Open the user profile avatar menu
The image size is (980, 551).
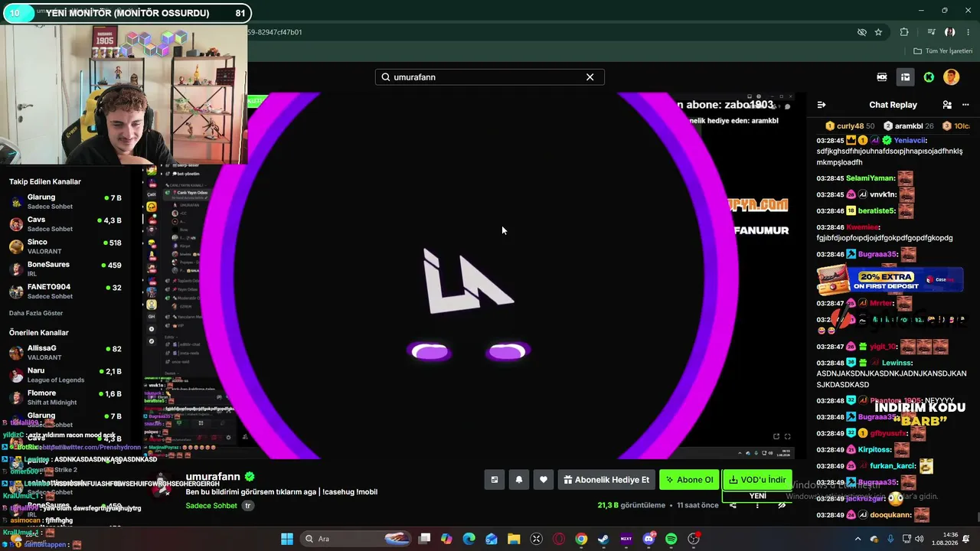951,77
